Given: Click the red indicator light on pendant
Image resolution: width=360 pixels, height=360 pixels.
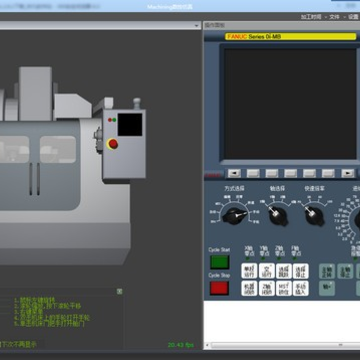Looking at the screenshot, I should 110,120.
